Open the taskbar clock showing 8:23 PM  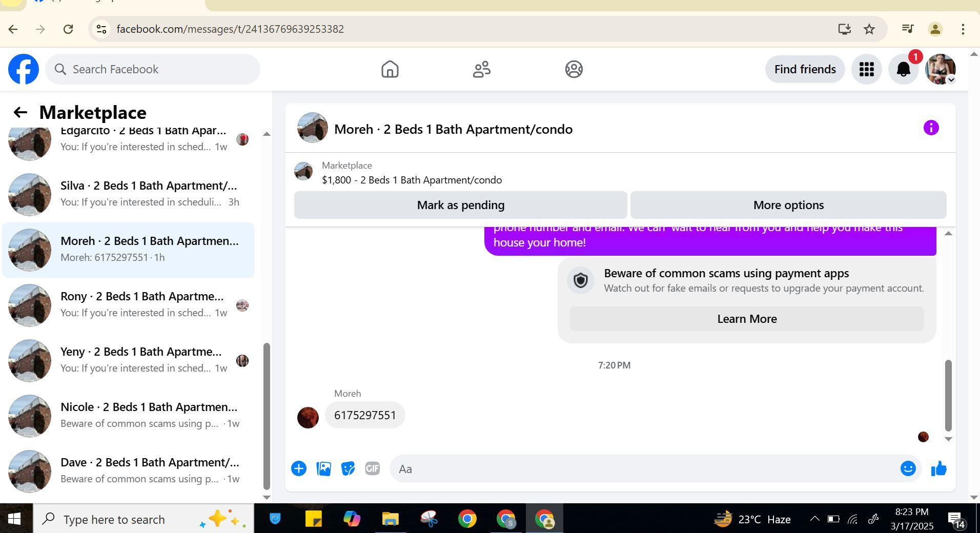tap(912, 519)
